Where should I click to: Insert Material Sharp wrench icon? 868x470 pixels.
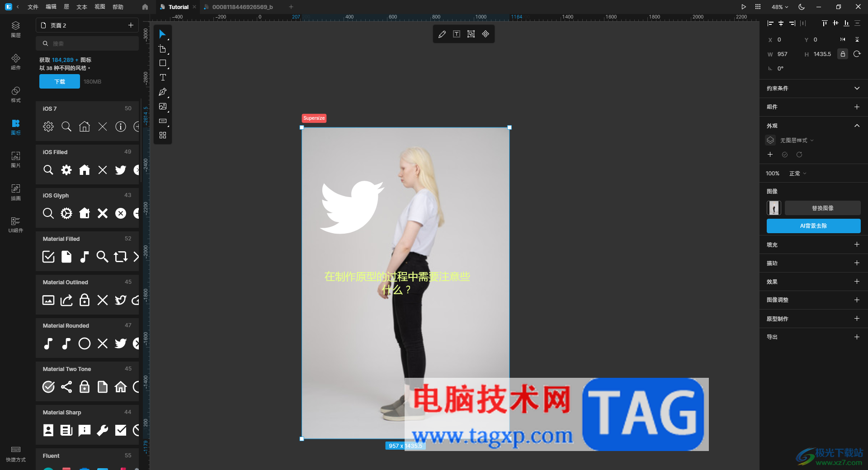[x=103, y=430]
